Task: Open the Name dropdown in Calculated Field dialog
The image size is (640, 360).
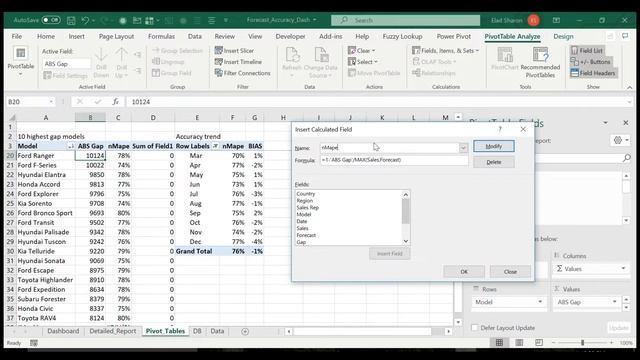Action: [x=463, y=148]
